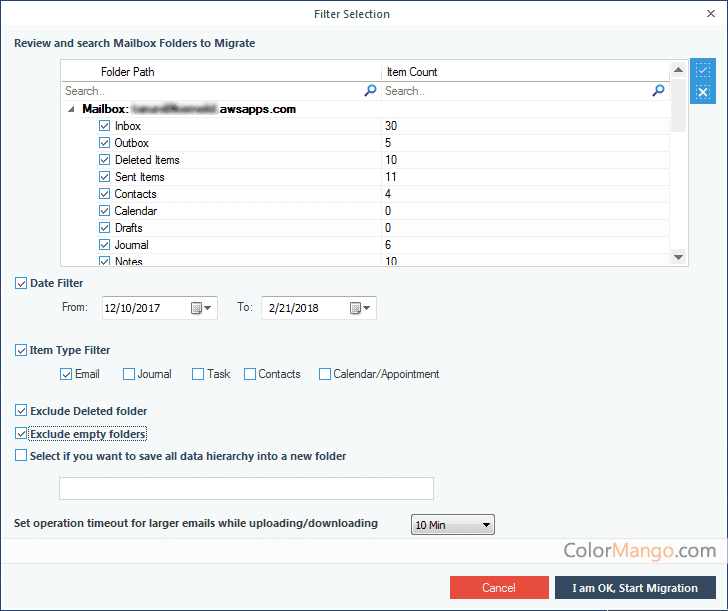Click the Cancel button
Viewport: 728px width, 611px height.
coord(499,588)
